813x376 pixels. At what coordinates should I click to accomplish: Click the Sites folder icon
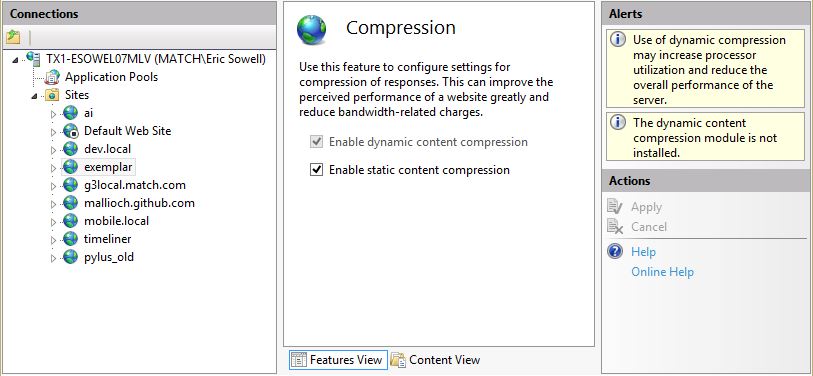[52, 95]
